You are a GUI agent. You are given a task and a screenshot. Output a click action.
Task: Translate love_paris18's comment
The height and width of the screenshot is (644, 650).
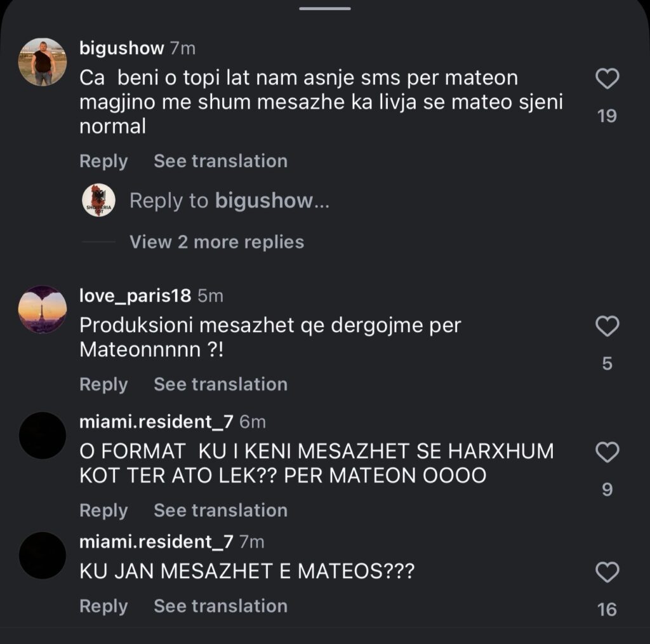point(220,385)
